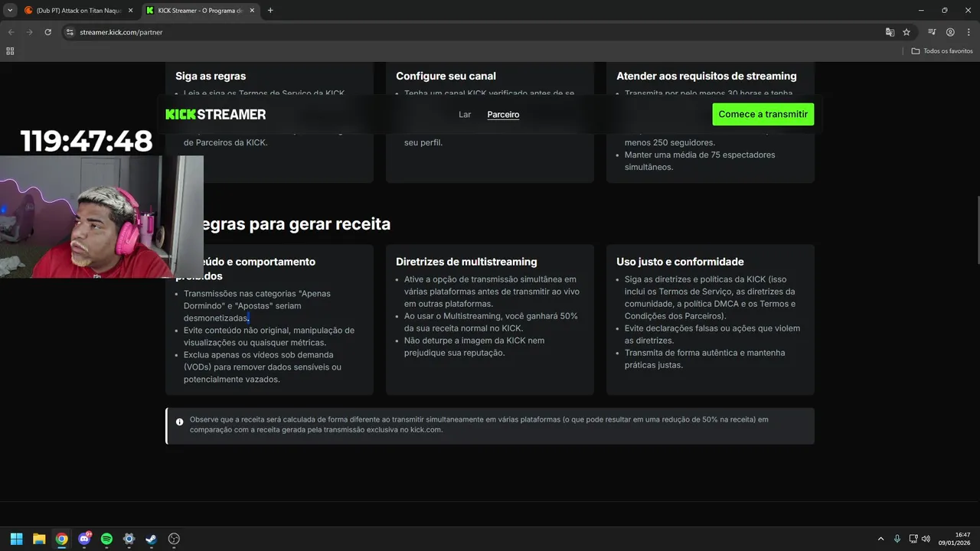The height and width of the screenshot is (551, 980).
Task: Open Spotify from the taskbar
Action: [x=106, y=539]
